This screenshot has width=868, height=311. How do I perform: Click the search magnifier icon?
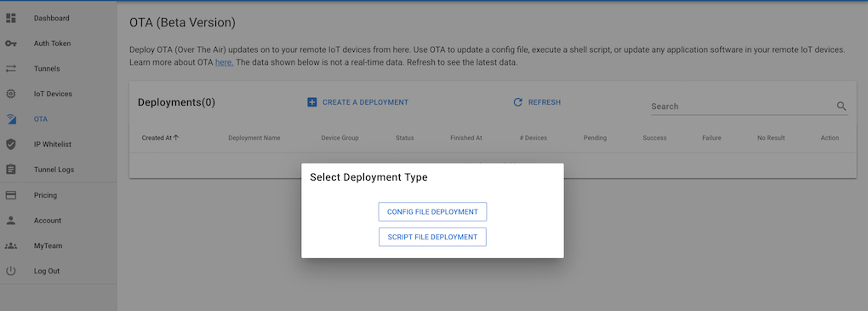842,106
